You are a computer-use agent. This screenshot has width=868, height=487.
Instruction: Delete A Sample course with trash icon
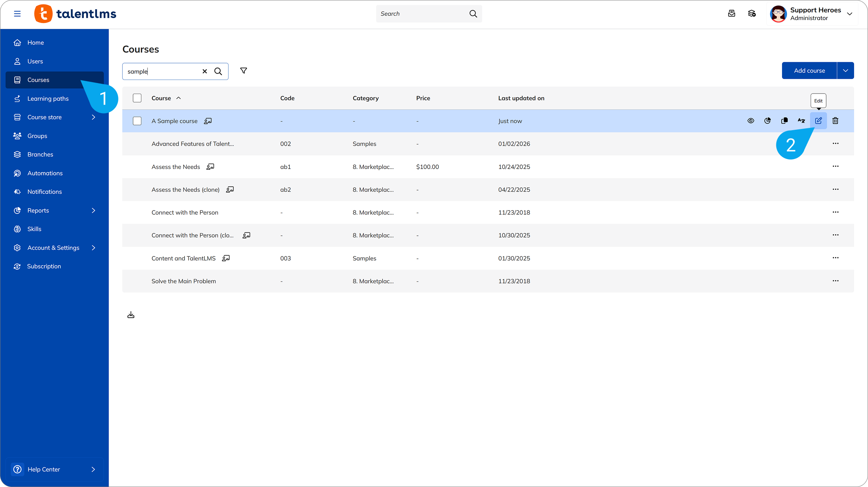[835, 121]
